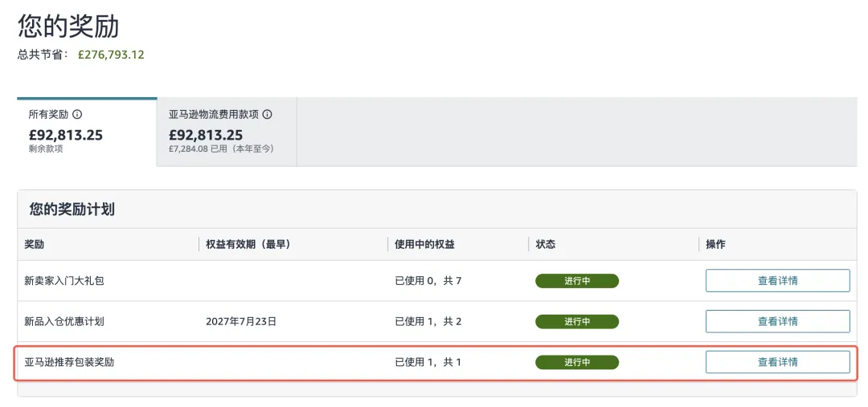Select the 新品入仓优惠计划 reward name
This screenshot has width=868, height=407.
pos(64,321)
